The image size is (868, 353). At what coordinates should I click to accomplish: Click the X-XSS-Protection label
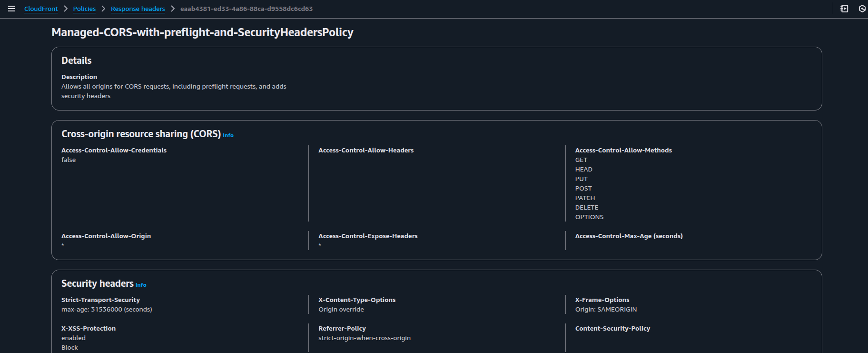coord(89,328)
